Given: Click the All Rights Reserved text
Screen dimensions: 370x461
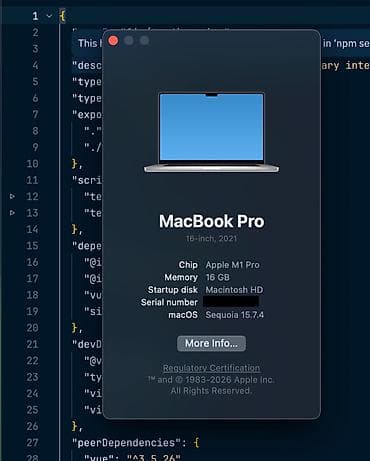Looking at the screenshot, I should pyautogui.click(x=211, y=391).
